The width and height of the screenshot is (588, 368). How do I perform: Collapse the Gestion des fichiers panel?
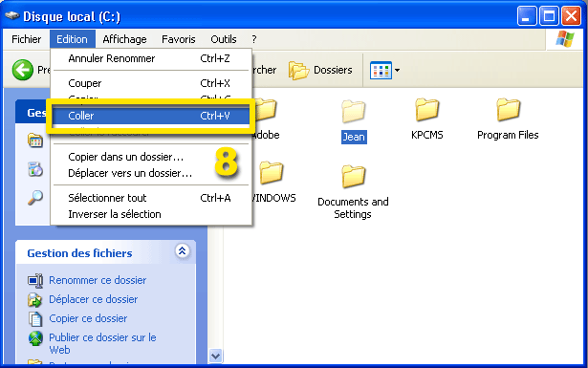(x=183, y=250)
